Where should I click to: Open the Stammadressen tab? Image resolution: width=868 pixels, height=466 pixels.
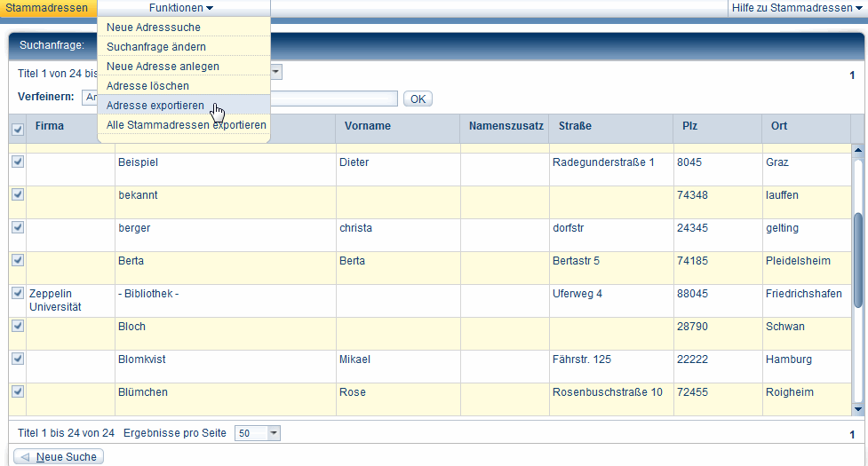pyautogui.click(x=48, y=8)
